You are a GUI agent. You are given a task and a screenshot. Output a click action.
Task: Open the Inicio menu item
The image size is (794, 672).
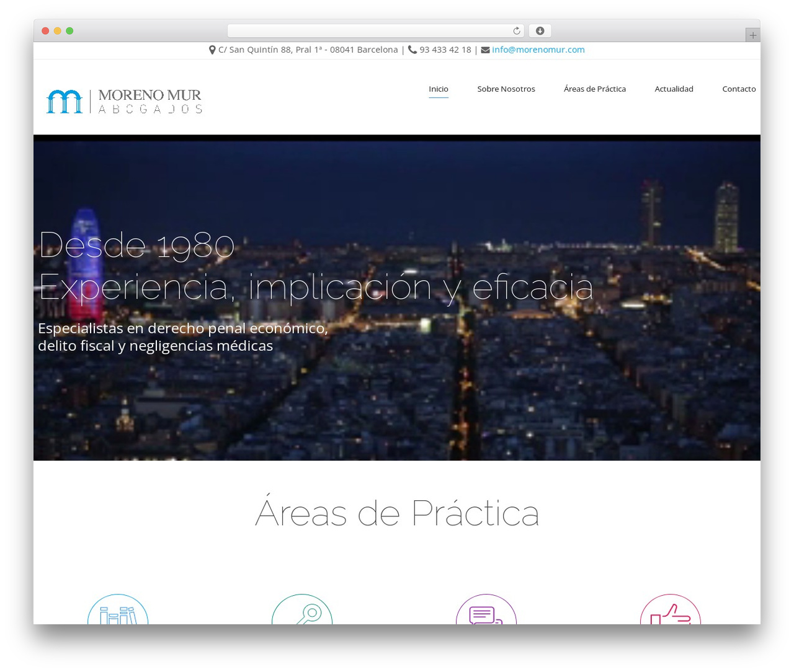[x=439, y=89]
